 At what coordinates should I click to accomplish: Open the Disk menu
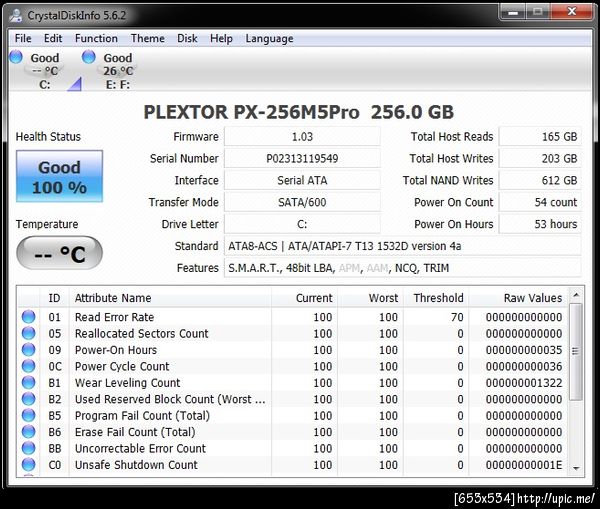pyautogui.click(x=187, y=39)
